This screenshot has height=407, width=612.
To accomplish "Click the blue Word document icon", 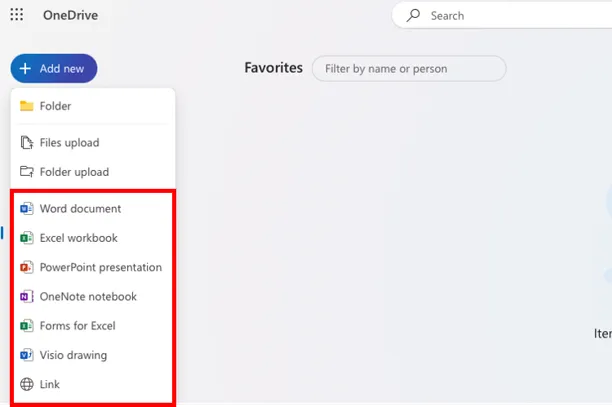I will (27, 209).
